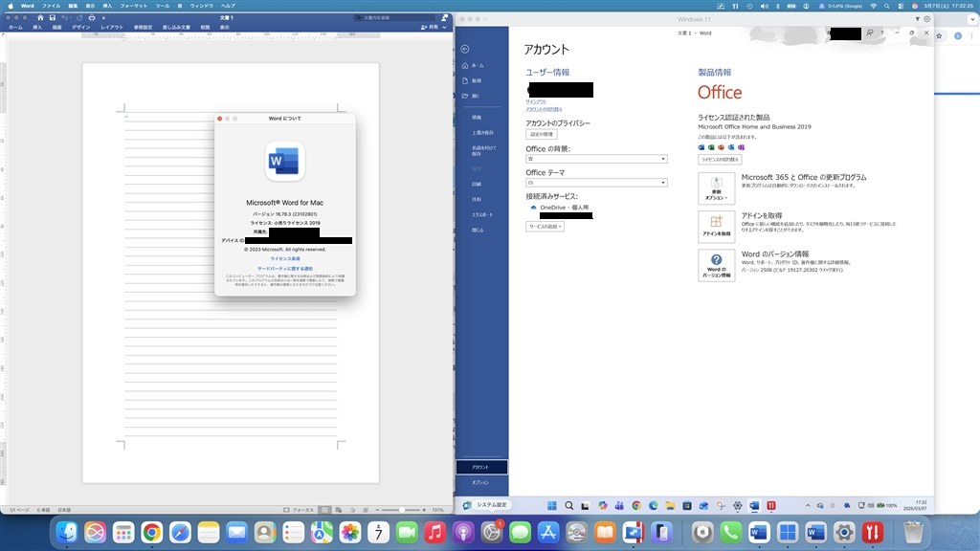Click the home icon in Mac Word toolbar
980x551 pixels.
click(40, 17)
